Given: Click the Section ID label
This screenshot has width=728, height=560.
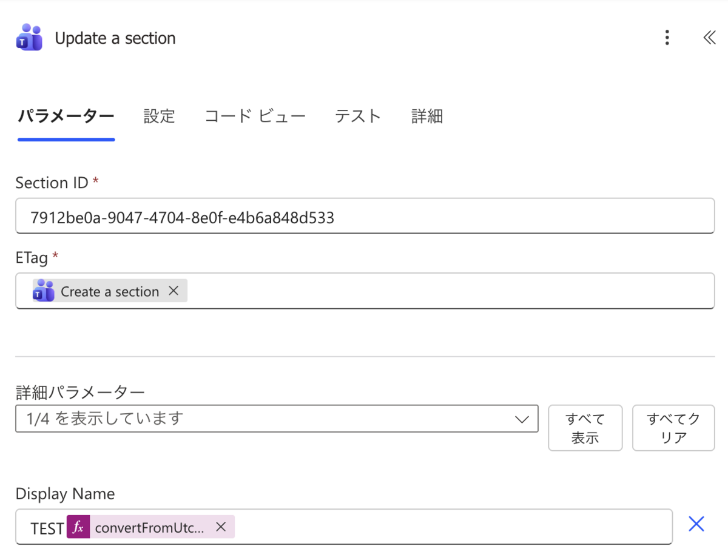Looking at the screenshot, I should pyautogui.click(x=52, y=183).
